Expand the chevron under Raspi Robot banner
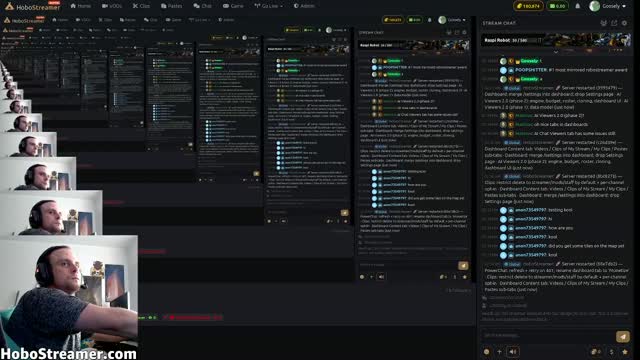This screenshot has width=640, height=360. 556,52
